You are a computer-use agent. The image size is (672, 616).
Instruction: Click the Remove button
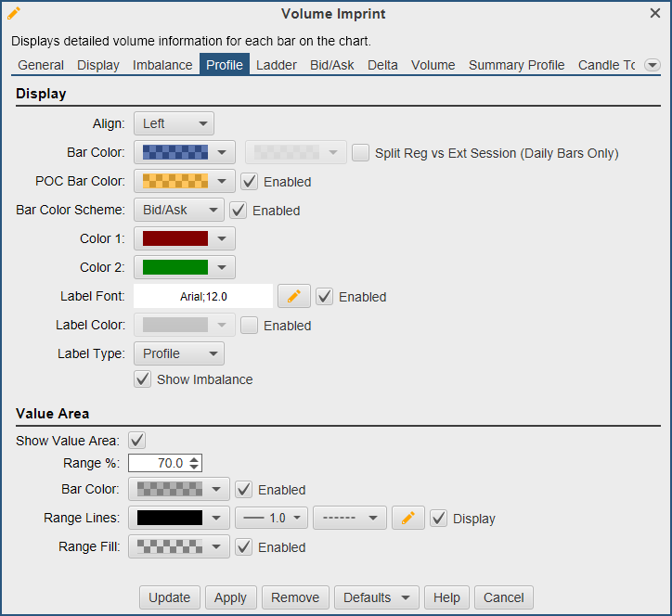click(295, 597)
